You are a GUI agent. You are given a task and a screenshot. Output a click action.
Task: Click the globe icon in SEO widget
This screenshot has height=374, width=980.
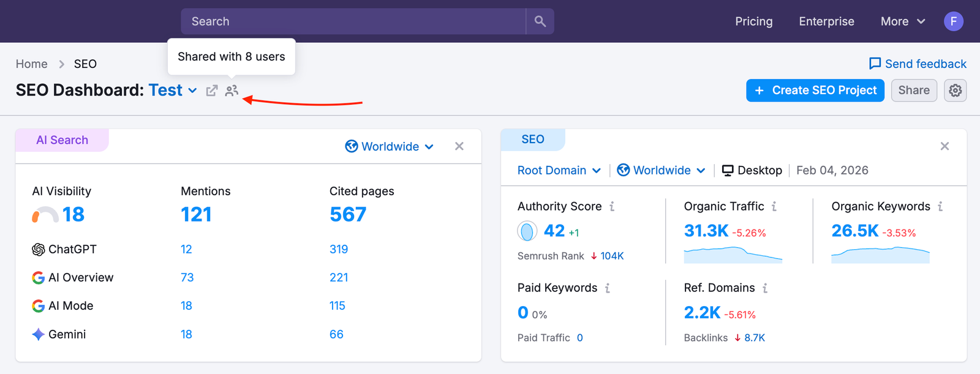click(x=624, y=170)
